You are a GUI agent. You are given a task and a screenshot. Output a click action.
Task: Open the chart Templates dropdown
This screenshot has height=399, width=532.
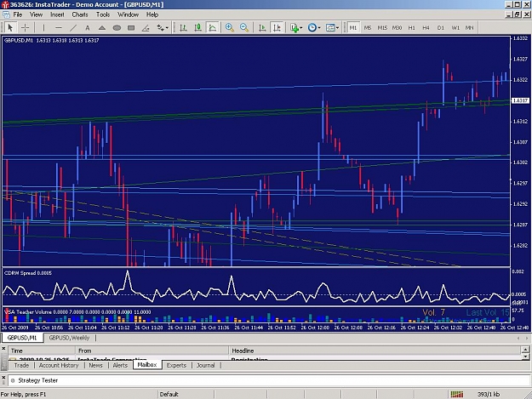click(332, 28)
